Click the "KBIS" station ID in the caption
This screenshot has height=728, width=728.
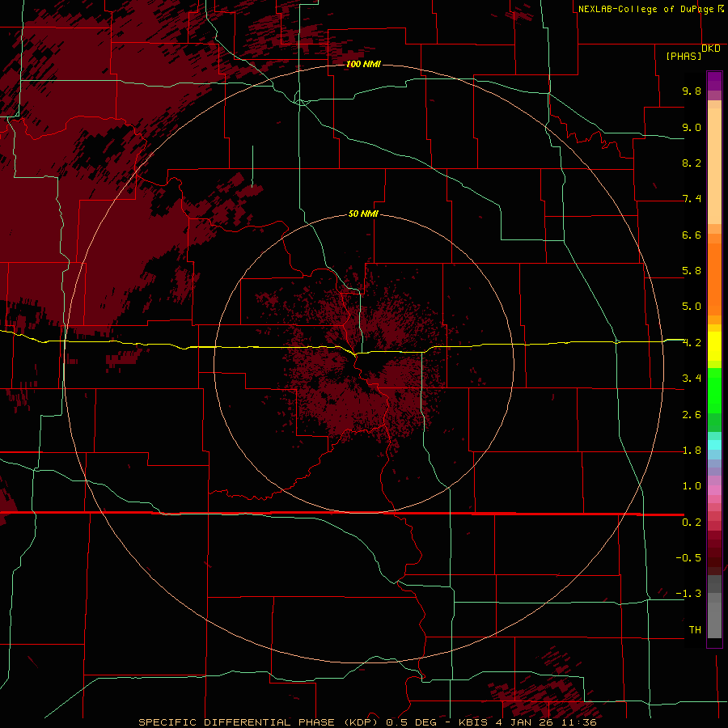(x=473, y=722)
